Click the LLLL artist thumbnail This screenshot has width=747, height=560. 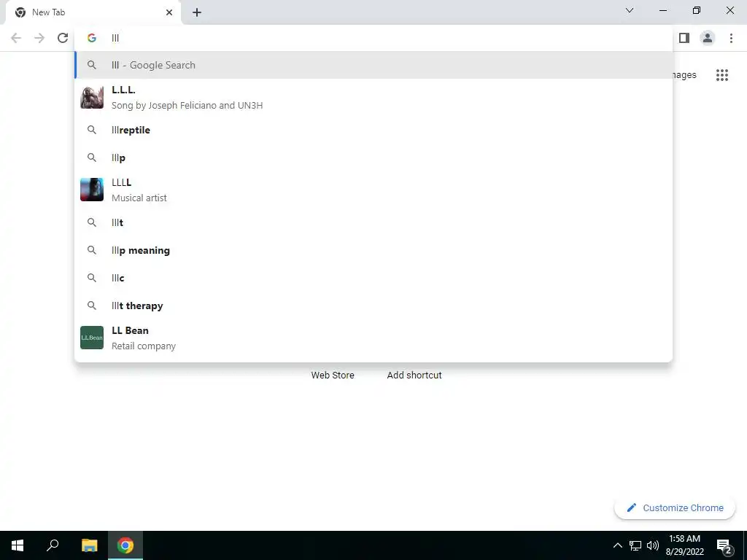(92, 190)
